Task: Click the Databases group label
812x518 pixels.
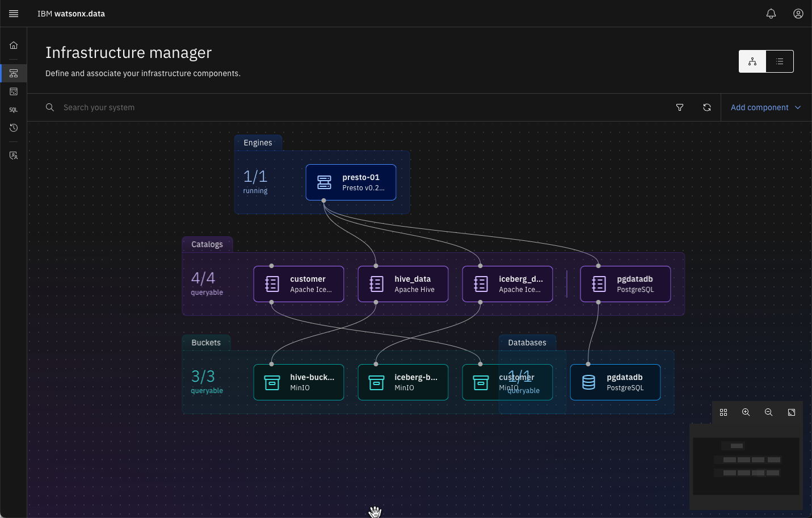Action: 527,342
